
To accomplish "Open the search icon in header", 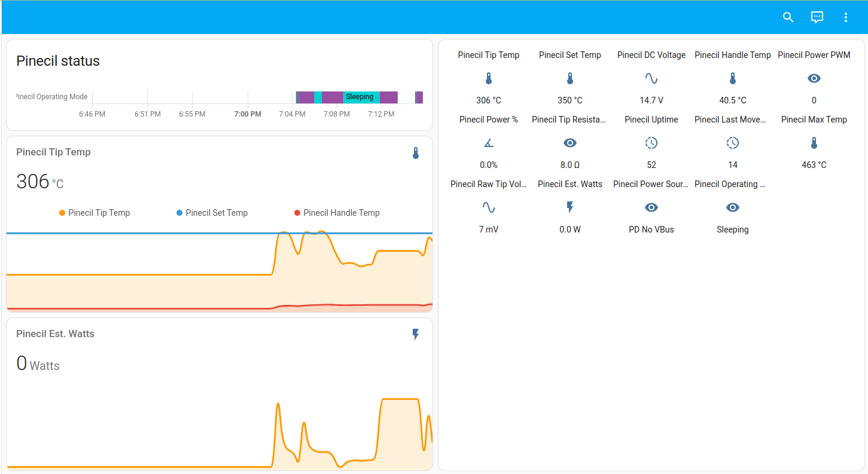I will [x=788, y=17].
